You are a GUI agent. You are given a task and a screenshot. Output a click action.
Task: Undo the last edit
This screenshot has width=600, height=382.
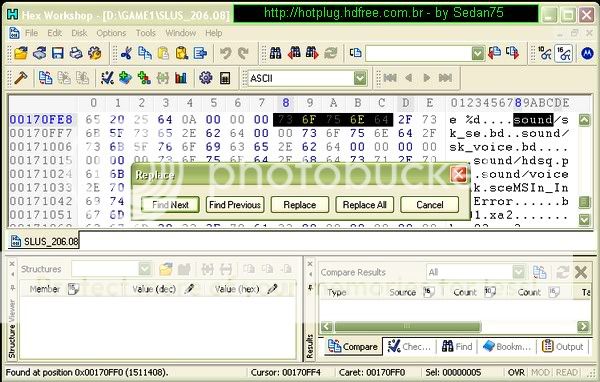(x=225, y=53)
